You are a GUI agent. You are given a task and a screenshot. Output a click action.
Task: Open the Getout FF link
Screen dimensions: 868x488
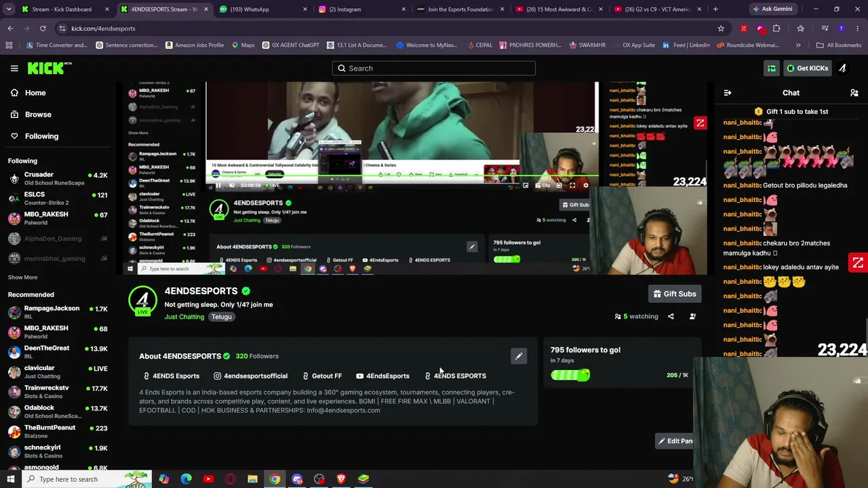click(321, 376)
